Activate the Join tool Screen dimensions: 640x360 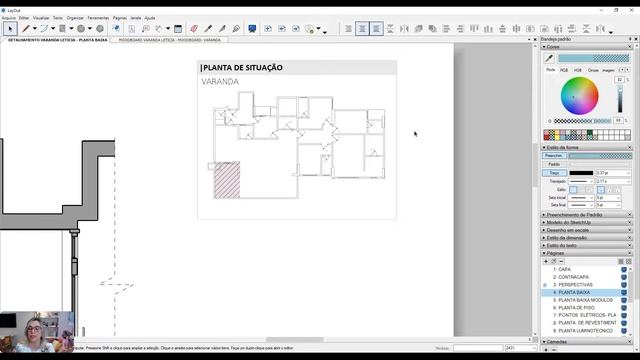pos(236,29)
